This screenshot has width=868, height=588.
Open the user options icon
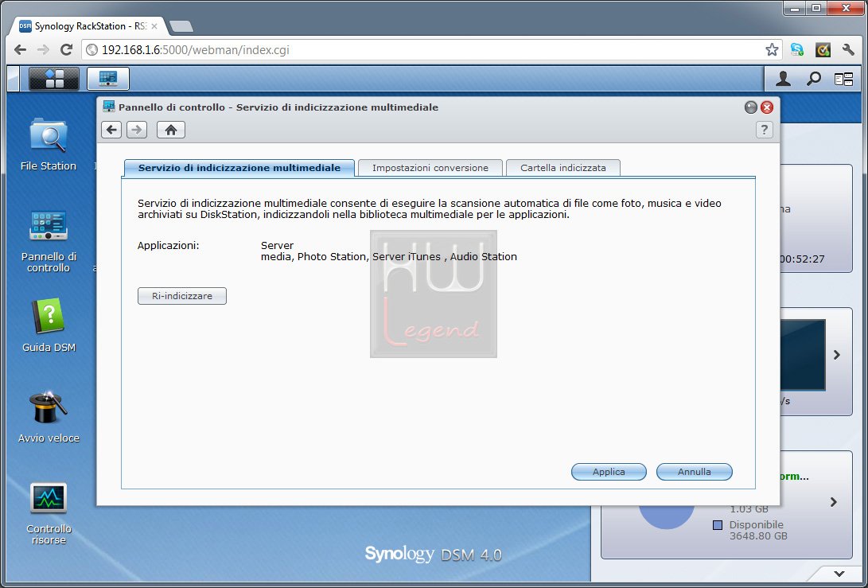[x=783, y=79]
